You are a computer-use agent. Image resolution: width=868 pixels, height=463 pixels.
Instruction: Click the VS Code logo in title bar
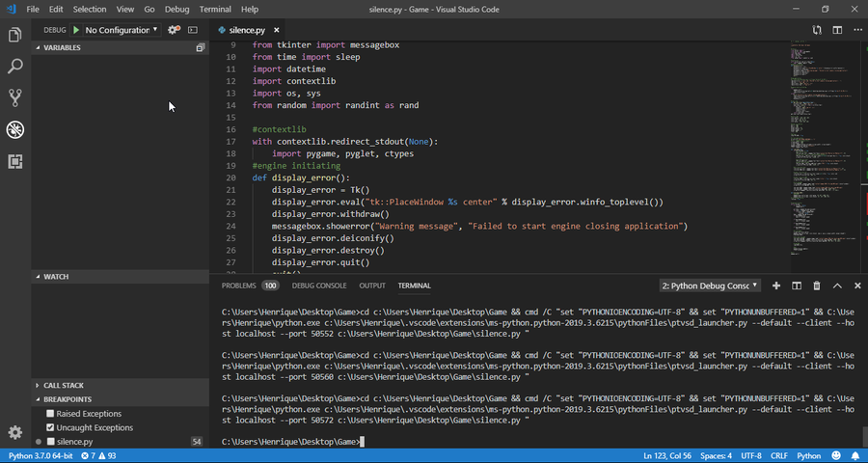(11, 9)
